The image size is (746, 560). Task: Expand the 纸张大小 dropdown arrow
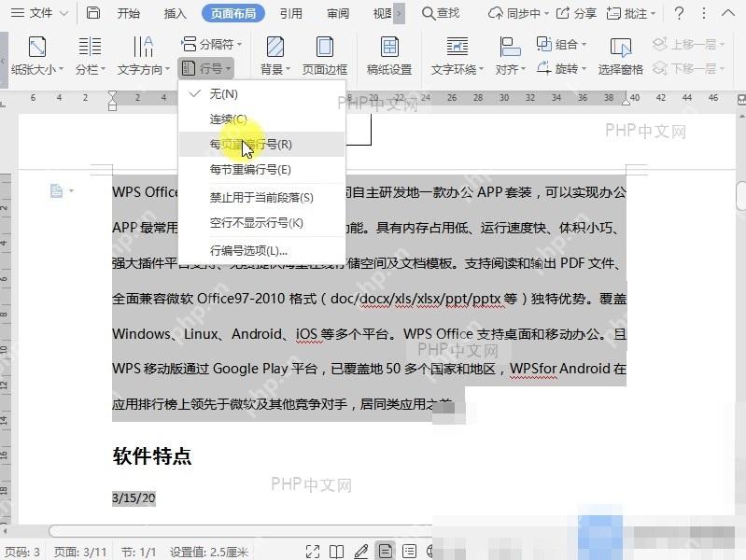[x=61, y=69]
